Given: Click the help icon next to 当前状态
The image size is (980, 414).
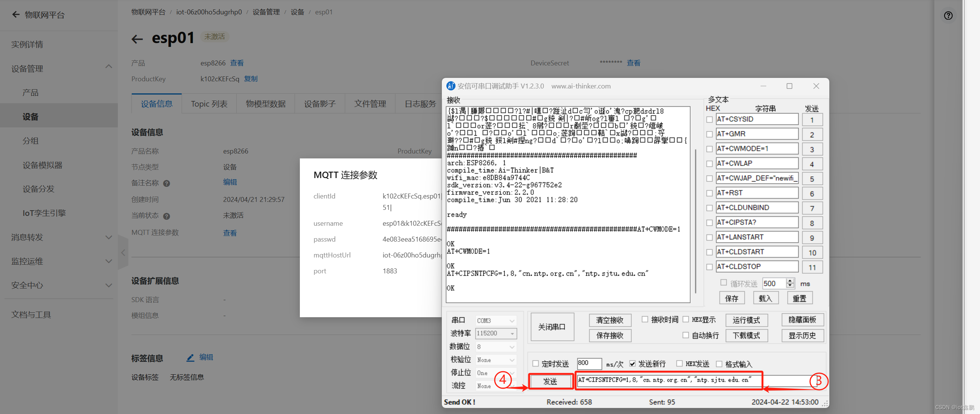Looking at the screenshot, I should click(166, 216).
